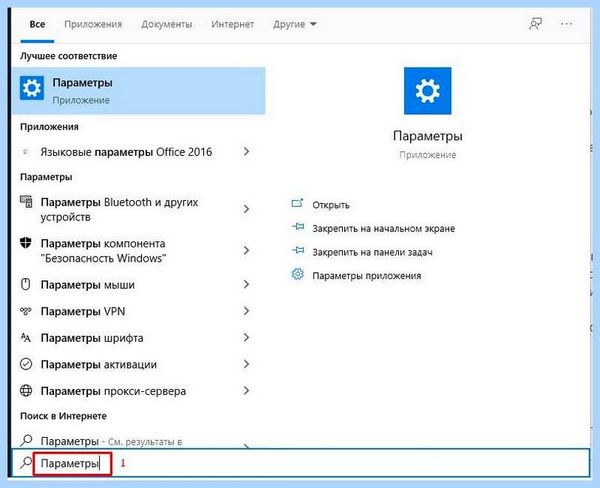Click the pin icon for Закрепить на панели задач
The height and width of the screenshot is (488, 600).
[x=298, y=251]
